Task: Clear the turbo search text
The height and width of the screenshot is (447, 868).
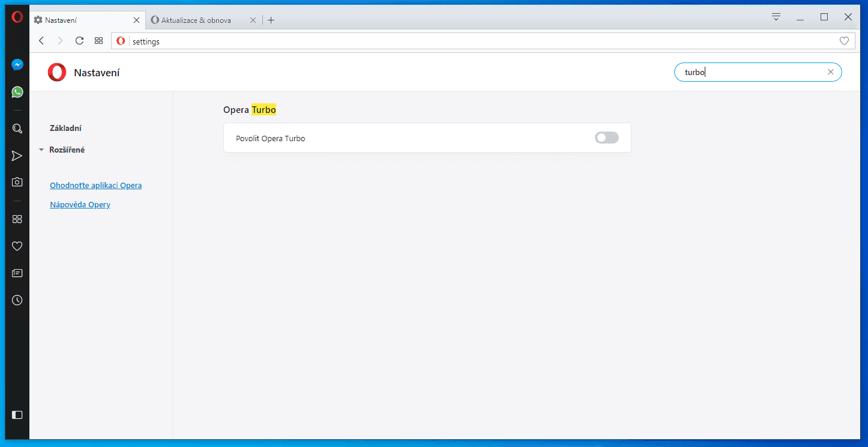Action: coord(831,72)
